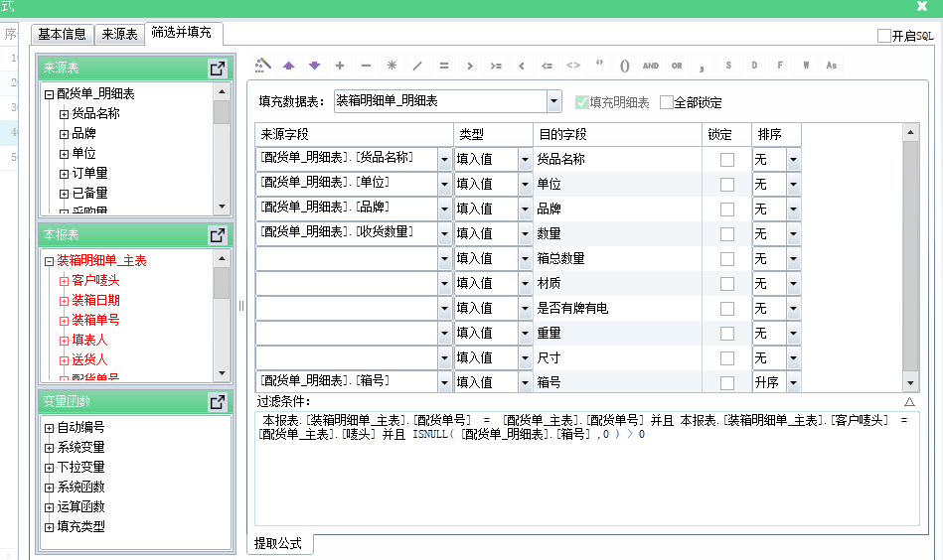
Task: Check the lock box for 单位 row
Action: click(727, 184)
